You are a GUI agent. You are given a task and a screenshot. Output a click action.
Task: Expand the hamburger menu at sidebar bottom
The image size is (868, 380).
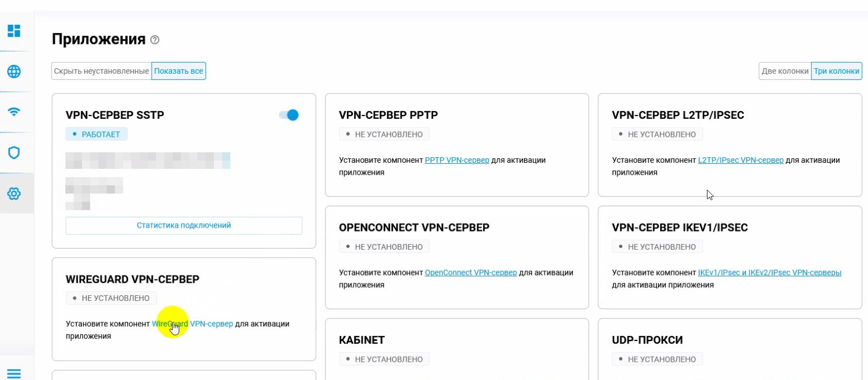[x=14, y=373]
